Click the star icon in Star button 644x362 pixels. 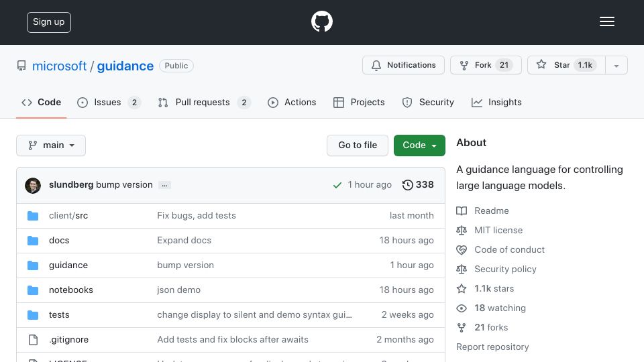(x=541, y=65)
